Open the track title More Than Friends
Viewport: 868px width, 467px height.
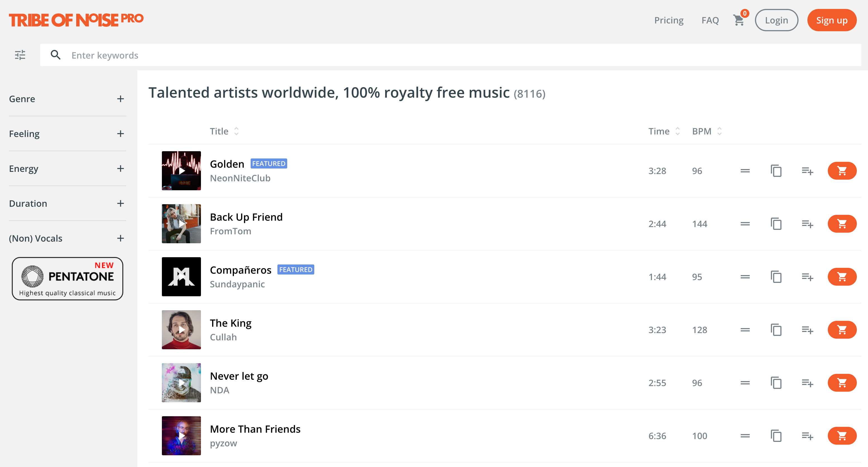click(255, 429)
